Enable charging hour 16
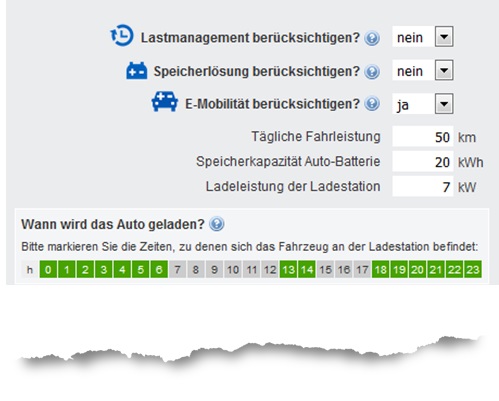499x401 pixels. (x=344, y=269)
